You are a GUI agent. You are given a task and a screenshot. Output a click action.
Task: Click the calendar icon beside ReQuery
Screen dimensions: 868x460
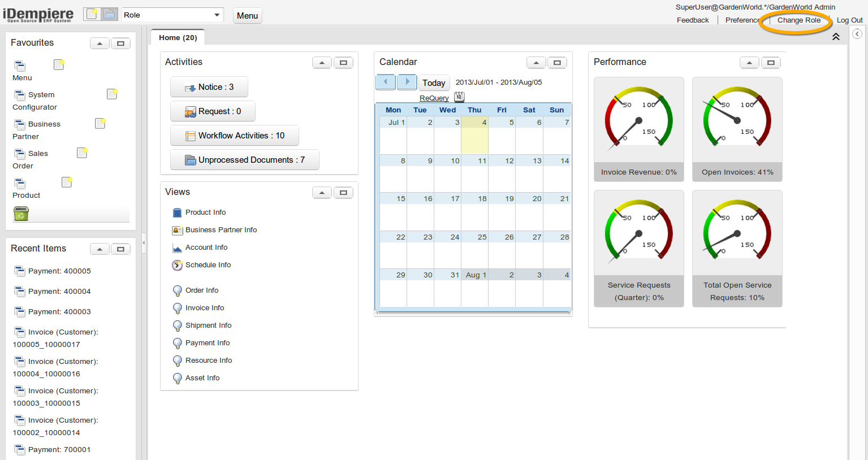459,97
